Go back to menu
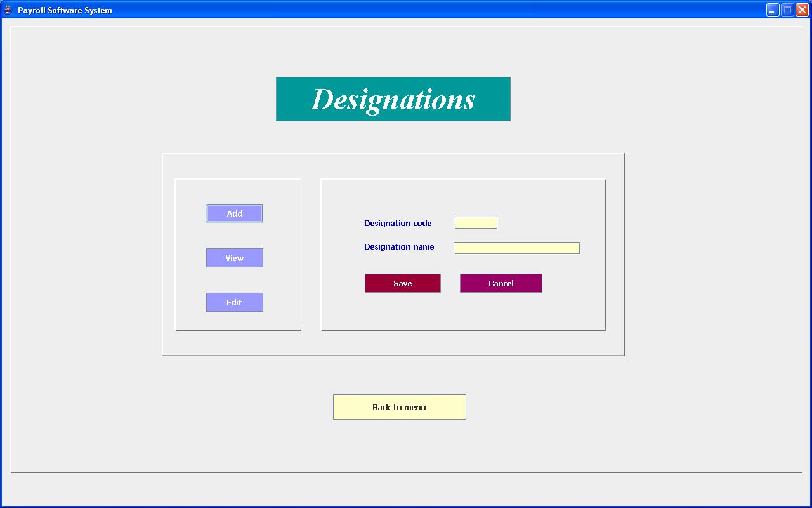The image size is (812, 508). tap(399, 407)
